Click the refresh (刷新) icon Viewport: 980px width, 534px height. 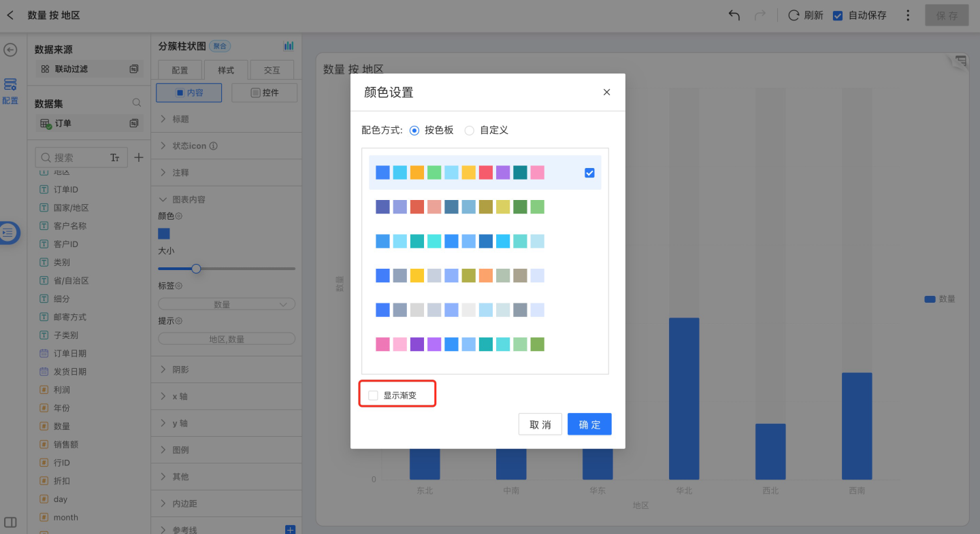(794, 15)
